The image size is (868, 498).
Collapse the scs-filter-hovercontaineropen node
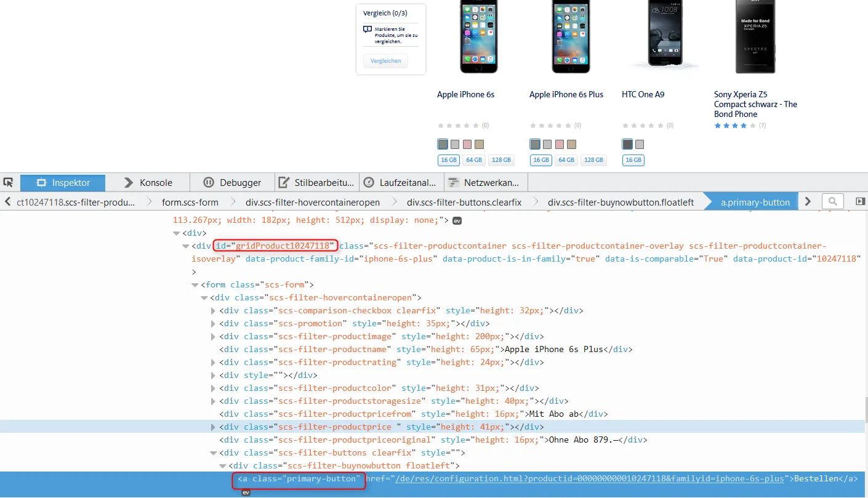point(204,298)
